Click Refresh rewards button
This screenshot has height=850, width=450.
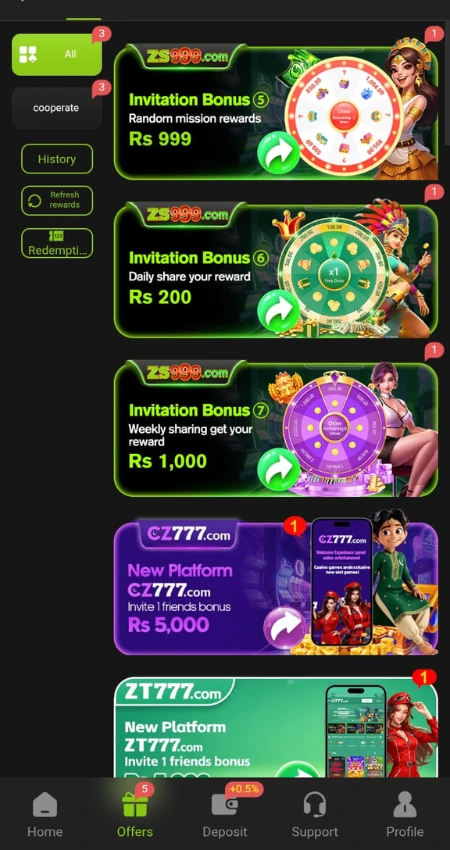57,201
